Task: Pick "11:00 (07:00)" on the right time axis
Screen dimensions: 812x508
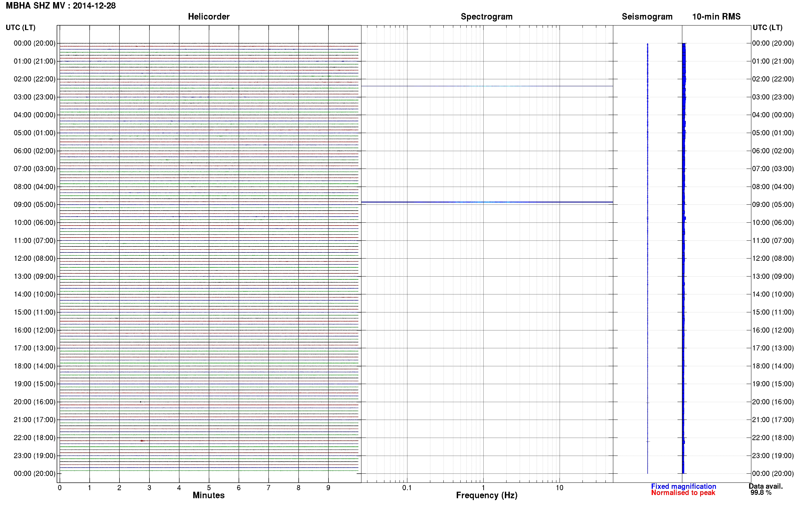Action: (773, 241)
